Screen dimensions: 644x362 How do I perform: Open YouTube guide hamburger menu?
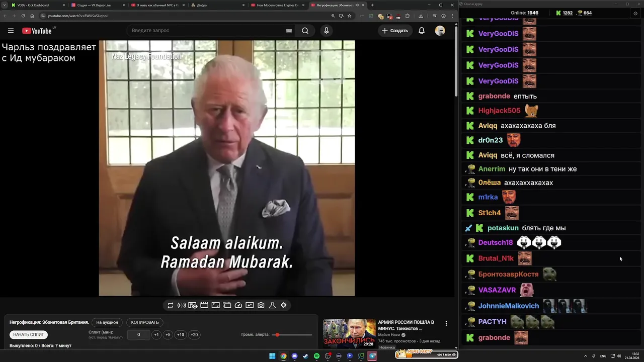tap(11, 31)
